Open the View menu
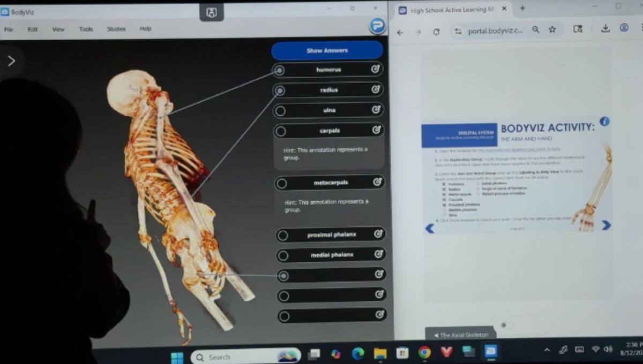The image size is (643, 364). [58, 29]
